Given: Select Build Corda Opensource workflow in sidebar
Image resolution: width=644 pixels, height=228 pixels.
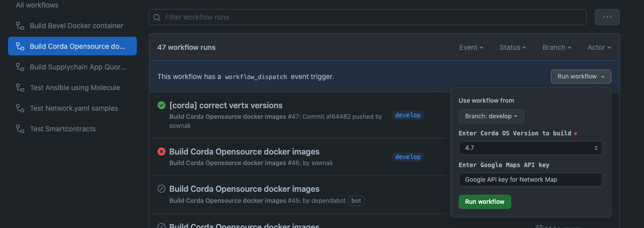Looking at the screenshot, I should point(72,46).
